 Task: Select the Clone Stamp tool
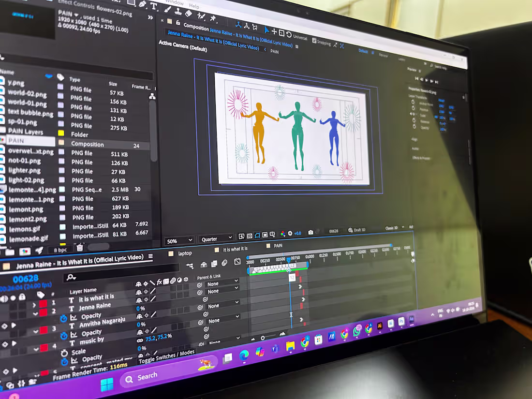tap(177, 11)
